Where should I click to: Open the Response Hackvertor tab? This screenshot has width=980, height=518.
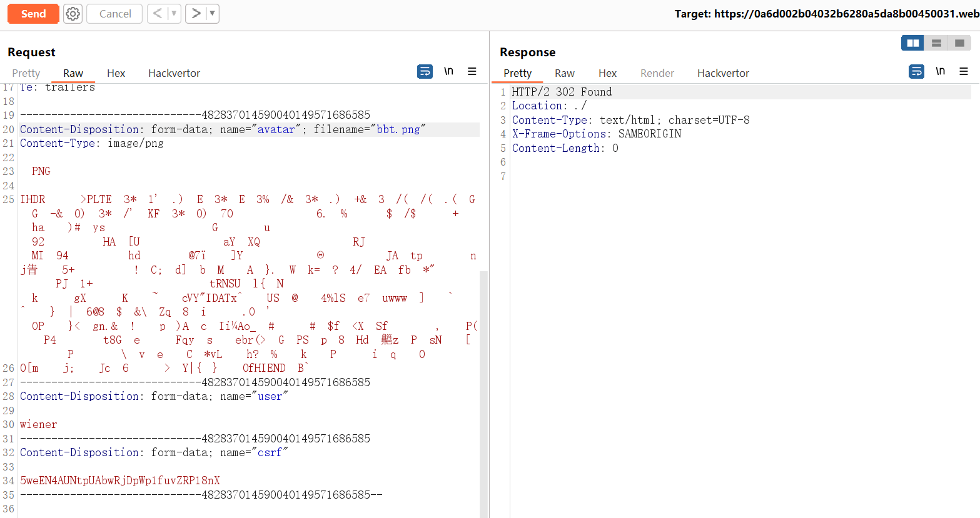(723, 73)
